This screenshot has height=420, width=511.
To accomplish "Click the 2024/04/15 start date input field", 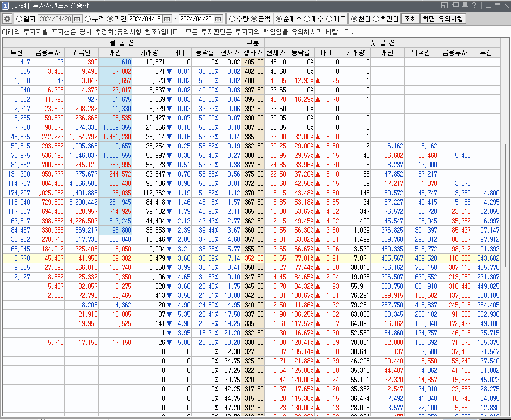I will [145, 19].
